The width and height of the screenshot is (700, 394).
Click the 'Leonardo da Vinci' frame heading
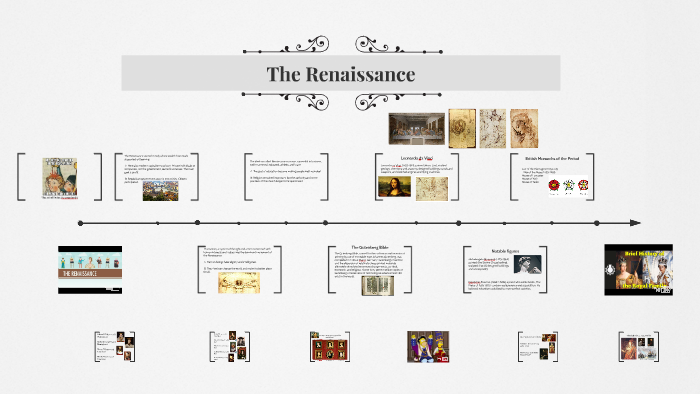click(x=417, y=158)
